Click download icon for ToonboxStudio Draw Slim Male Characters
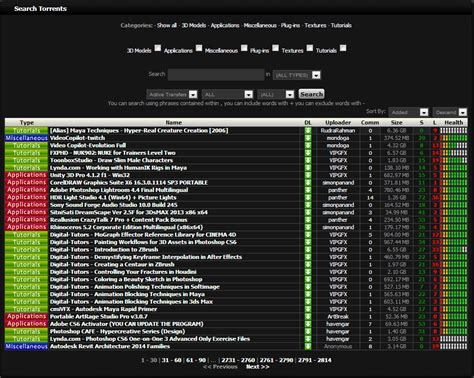Viewport: 474px width, 378px height. (308, 160)
